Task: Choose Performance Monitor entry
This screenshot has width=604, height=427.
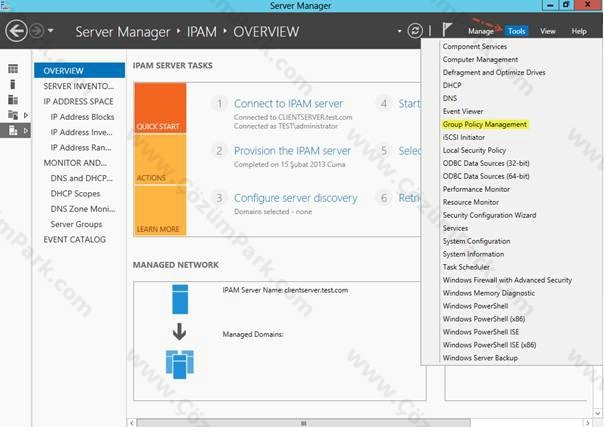Action: pos(476,189)
